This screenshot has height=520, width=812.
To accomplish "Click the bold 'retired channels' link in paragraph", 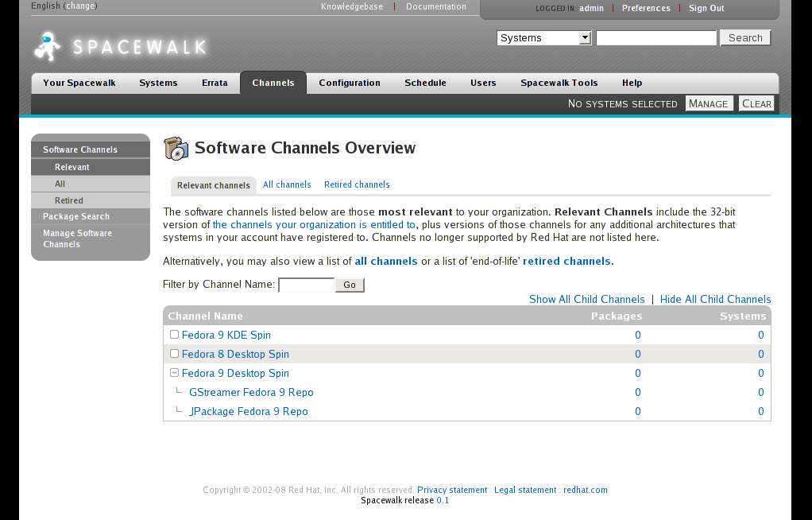I will tap(566, 262).
